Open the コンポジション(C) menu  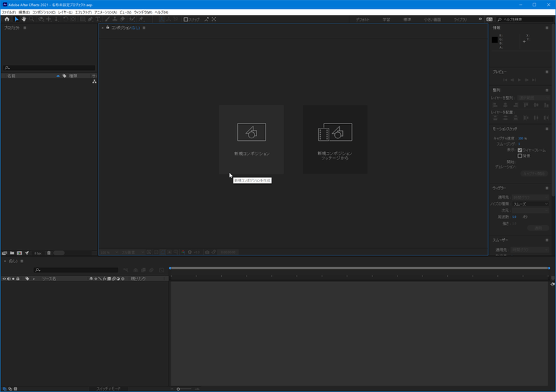pyautogui.click(x=43, y=12)
